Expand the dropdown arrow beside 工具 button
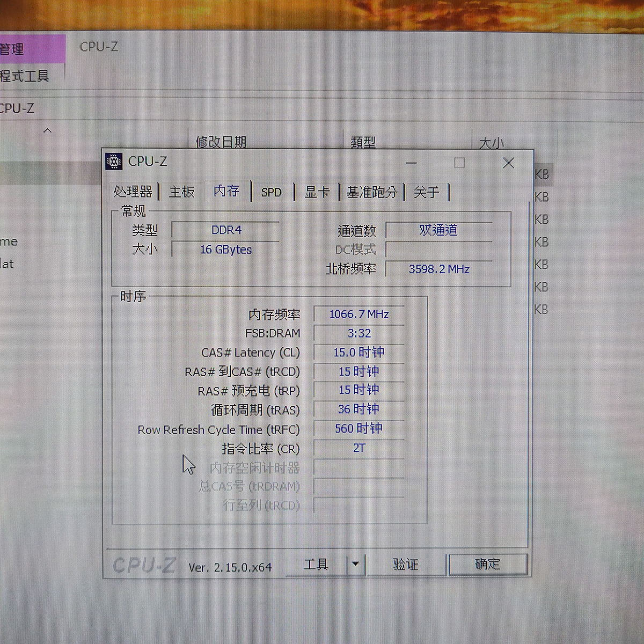The image size is (644, 644). pyautogui.click(x=355, y=564)
